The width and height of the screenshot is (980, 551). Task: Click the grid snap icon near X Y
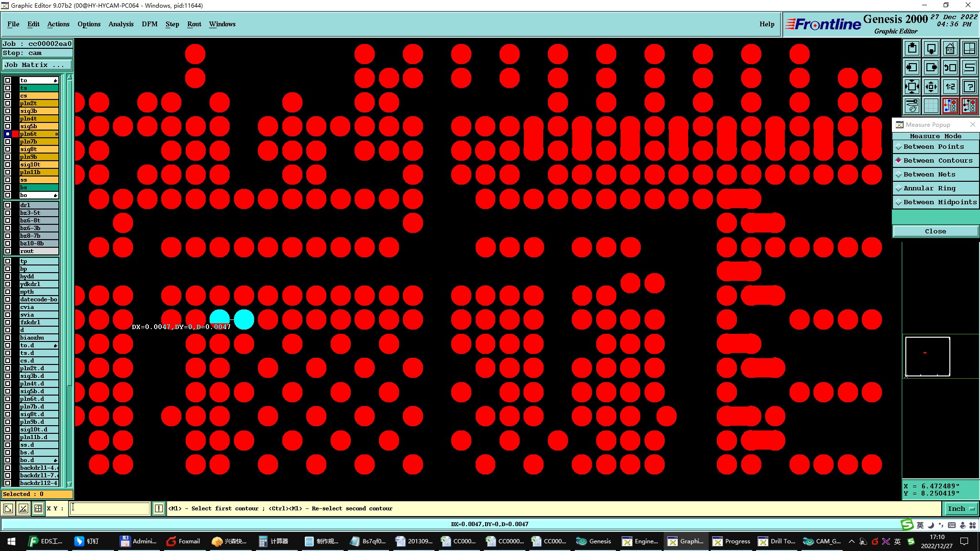38,508
